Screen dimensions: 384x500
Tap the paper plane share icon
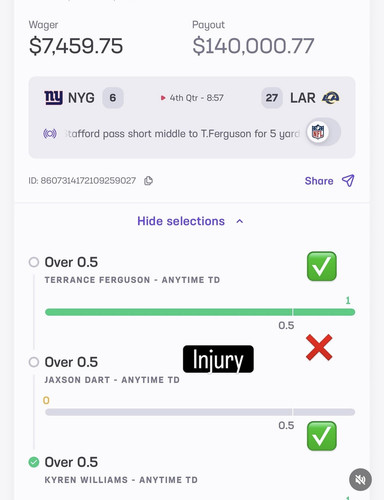(348, 180)
